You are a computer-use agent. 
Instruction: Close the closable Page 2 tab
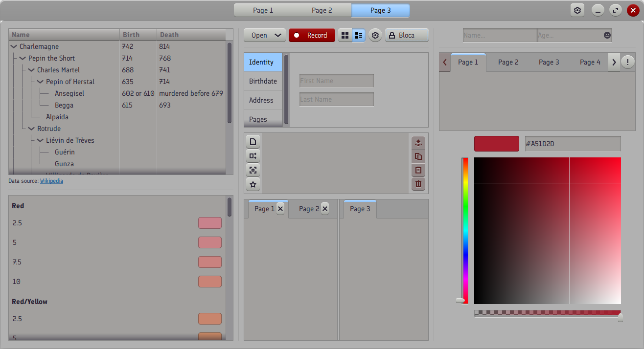click(x=325, y=209)
